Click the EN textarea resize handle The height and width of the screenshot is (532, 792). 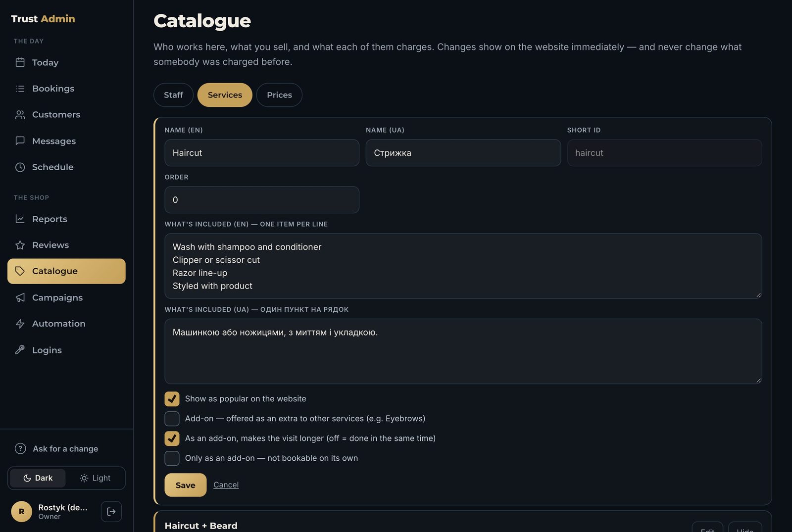(x=758, y=294)
